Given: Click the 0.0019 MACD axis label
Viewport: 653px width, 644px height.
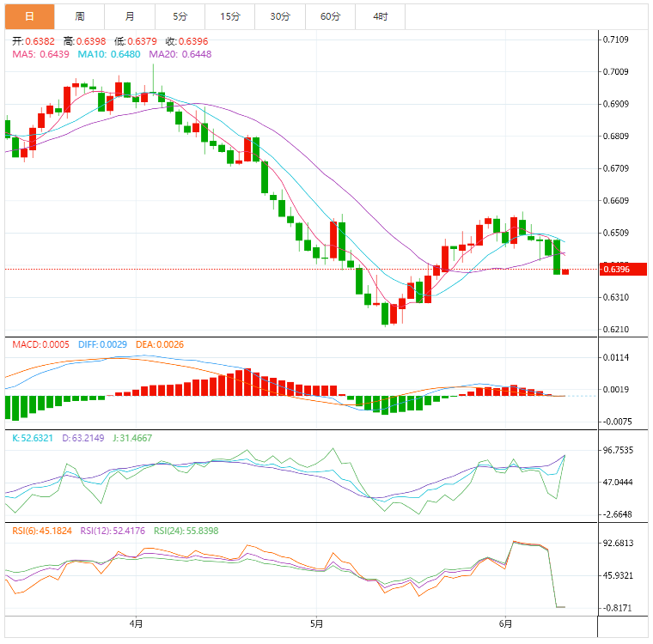Looking at the screenshot, I should pos(616,389).
